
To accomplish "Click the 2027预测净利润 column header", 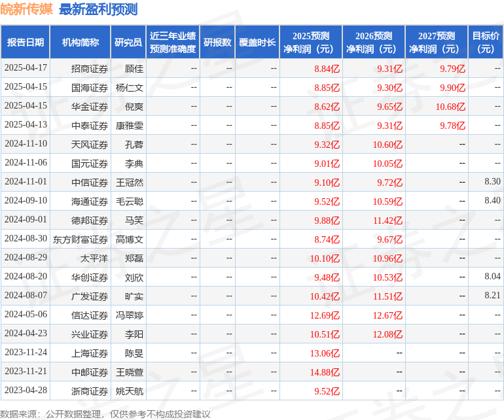I will (x=437, y=42).
